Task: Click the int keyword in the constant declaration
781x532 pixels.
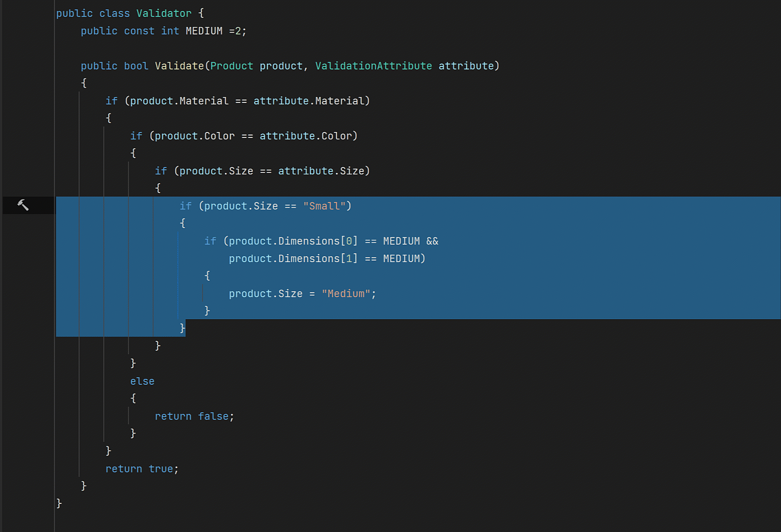Action: pos(170,31)
